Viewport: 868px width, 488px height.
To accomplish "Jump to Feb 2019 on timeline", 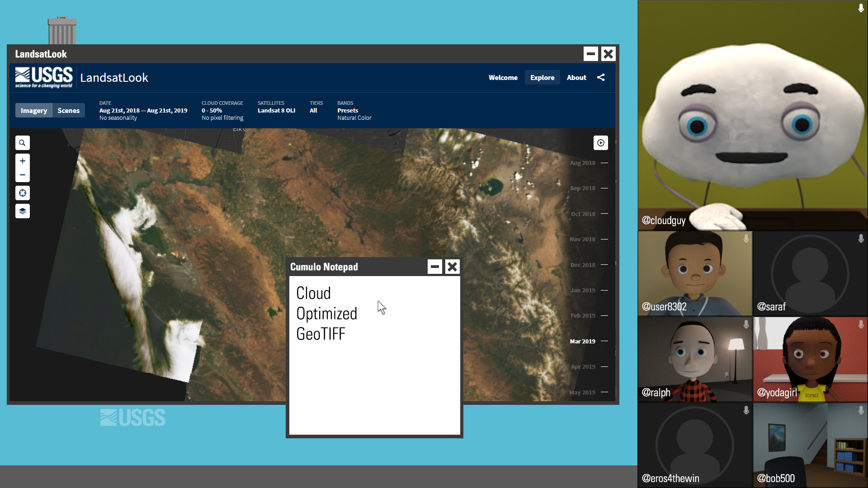I will tap(589, 316).
